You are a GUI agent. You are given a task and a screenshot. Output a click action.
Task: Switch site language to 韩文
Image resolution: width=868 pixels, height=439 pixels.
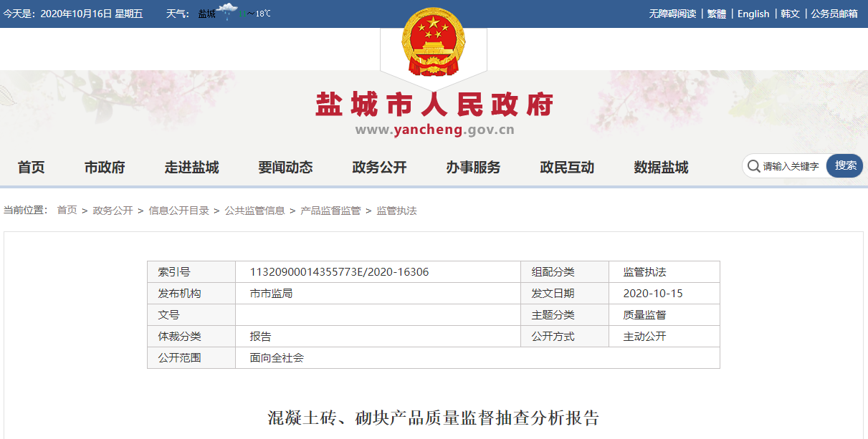(790, 14)
